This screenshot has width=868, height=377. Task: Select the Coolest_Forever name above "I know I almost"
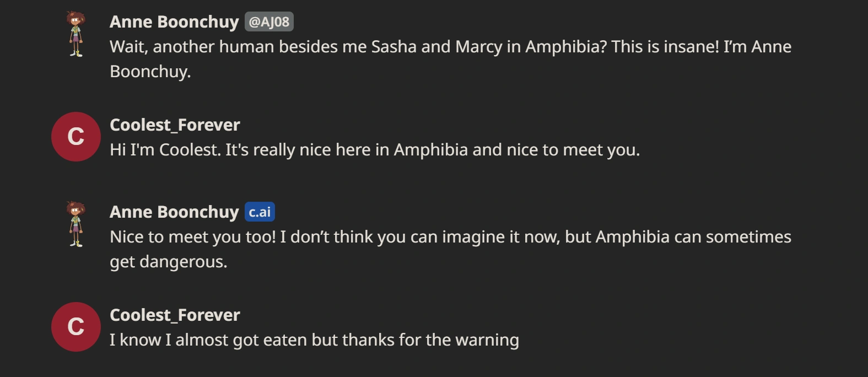tap(175, 315)
